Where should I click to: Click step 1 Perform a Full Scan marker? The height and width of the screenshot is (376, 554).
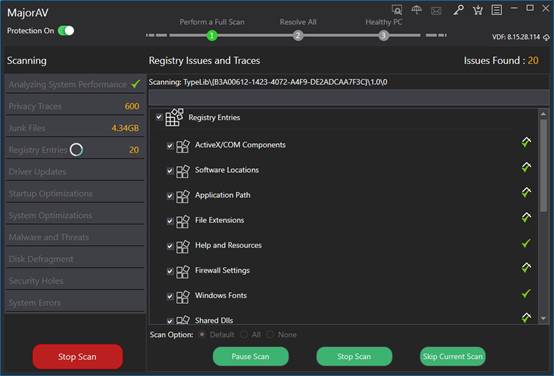coord(212,35)
